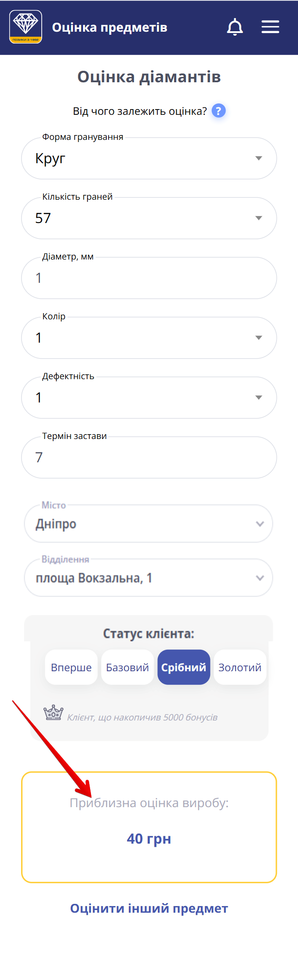Image resolution: width=298 pixels, height=980 pixels.
Task: Expand the 'Дефектність' dropdown
Action: click(x=259, y=398)
